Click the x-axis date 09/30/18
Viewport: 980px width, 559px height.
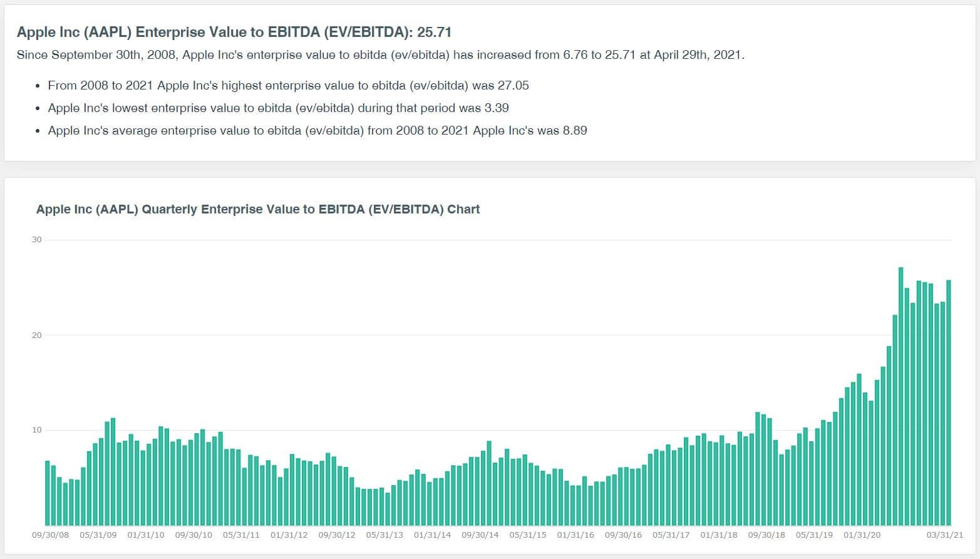tap(766, 535)
